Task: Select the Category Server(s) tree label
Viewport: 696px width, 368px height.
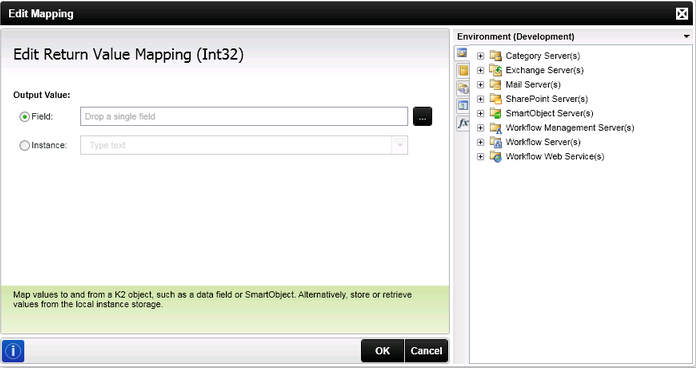Action: (542, 55)
